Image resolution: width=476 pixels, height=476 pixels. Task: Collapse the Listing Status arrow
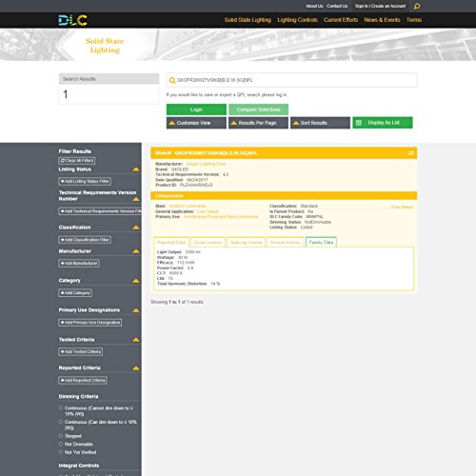click(136, 169)
